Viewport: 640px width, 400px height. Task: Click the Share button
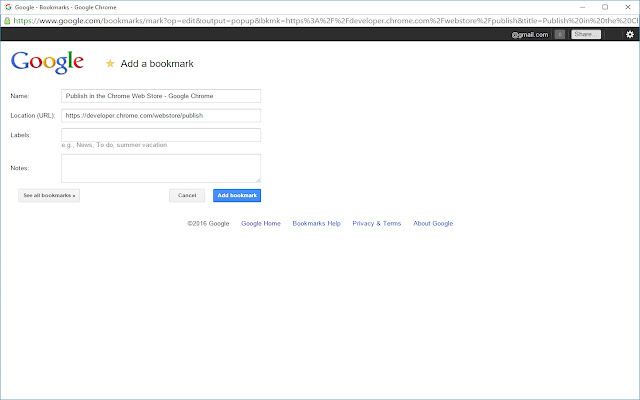coord(586,34)
